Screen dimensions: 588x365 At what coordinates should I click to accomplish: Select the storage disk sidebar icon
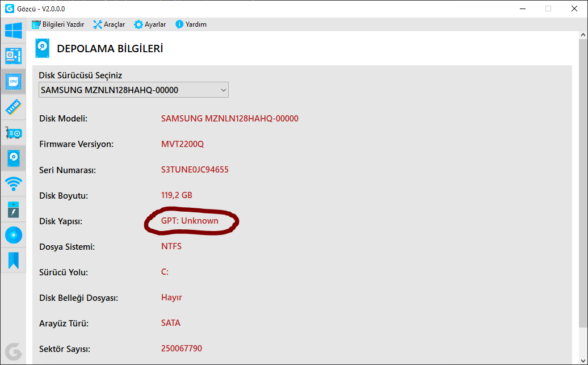coord(14,158)
